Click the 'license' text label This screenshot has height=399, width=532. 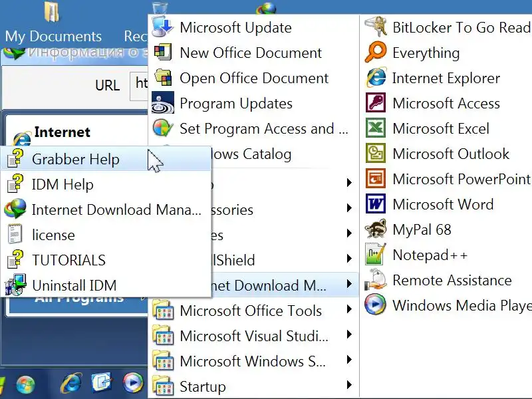53,235
